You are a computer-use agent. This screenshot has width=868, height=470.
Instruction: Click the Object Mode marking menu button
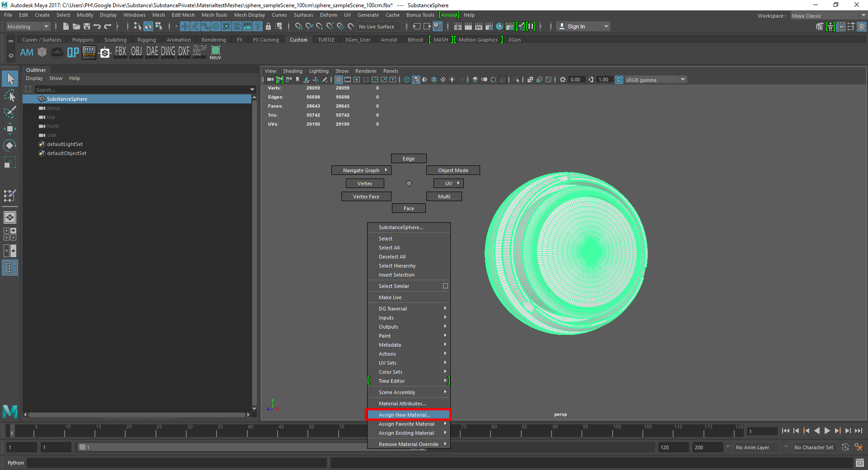click(453, 170)
